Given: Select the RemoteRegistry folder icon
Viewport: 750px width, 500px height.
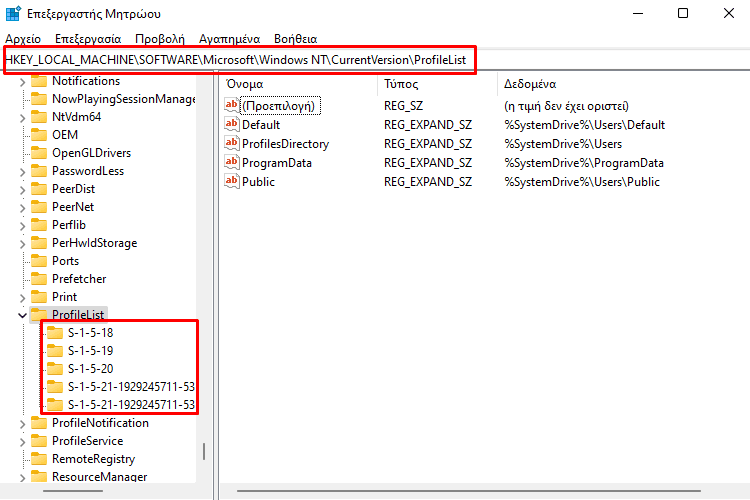Looking at the screenshot, I should tap(39, 459).
